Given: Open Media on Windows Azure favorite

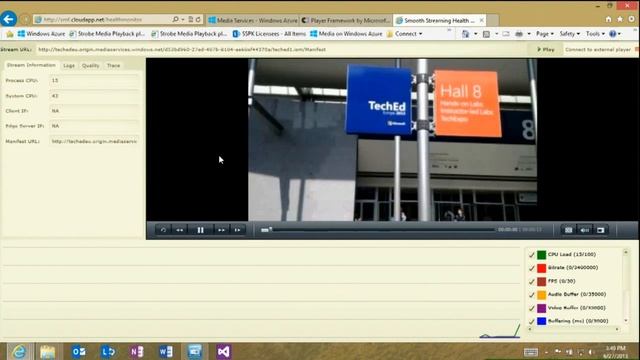Looking at the screenshot, I should click(346, 34).
